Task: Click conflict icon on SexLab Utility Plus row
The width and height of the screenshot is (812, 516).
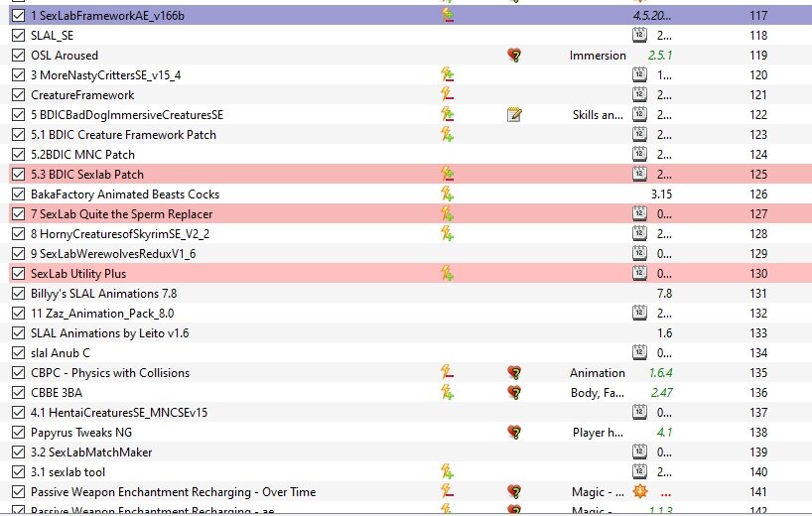Action: click(x=448, y=273)
